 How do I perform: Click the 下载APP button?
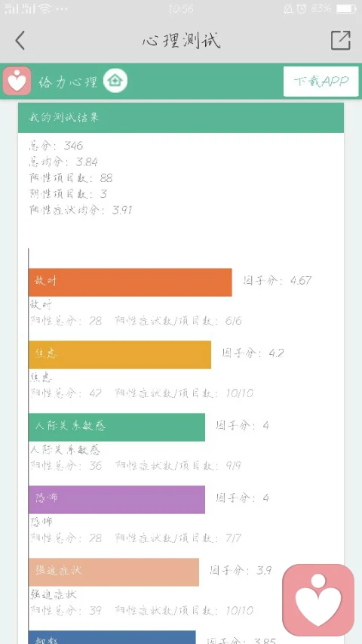click(x=321, y=81)
